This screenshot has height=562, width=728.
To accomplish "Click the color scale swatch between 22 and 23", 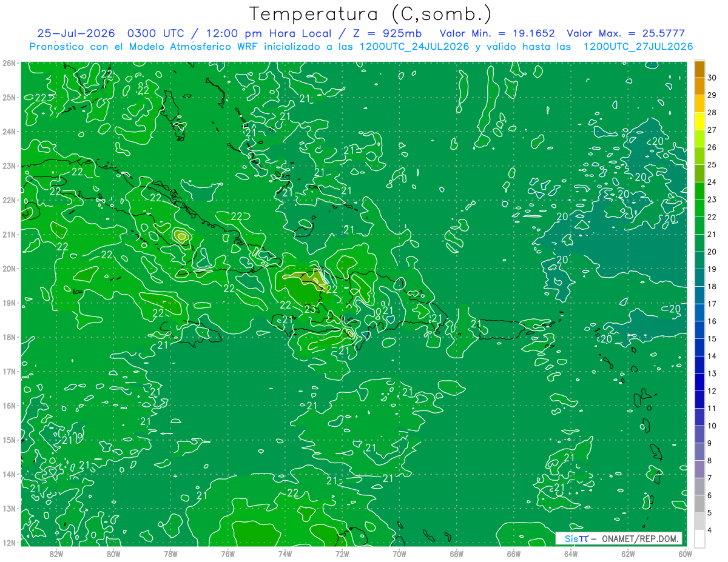I will pyautogui.click(x=699, y=208).
